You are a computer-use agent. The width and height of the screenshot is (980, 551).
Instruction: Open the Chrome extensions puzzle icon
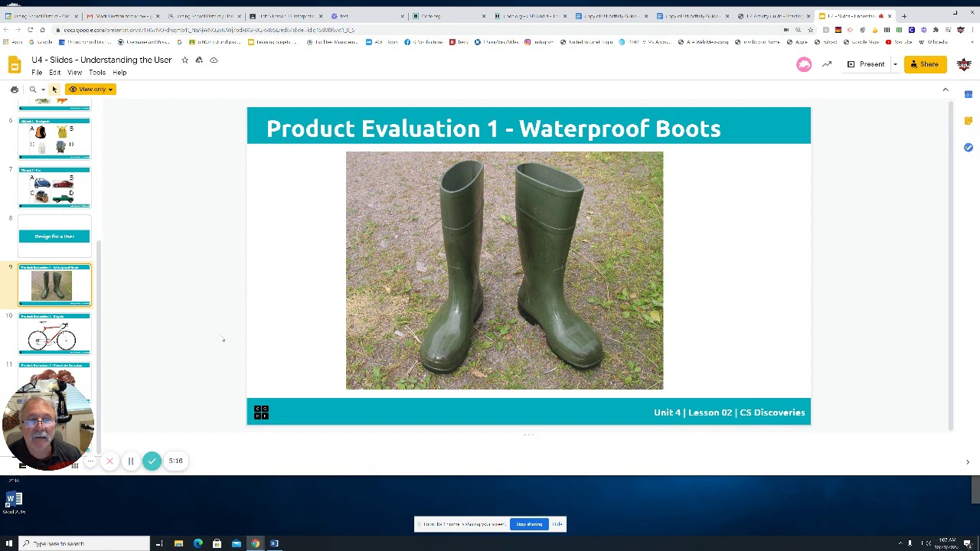click(936, 30)
